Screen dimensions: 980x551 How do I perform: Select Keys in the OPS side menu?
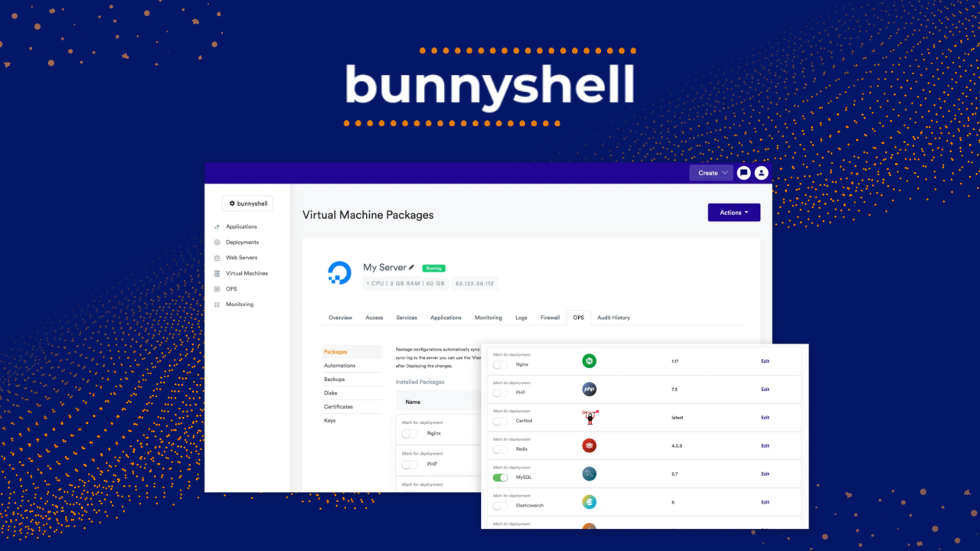point(330,421)
